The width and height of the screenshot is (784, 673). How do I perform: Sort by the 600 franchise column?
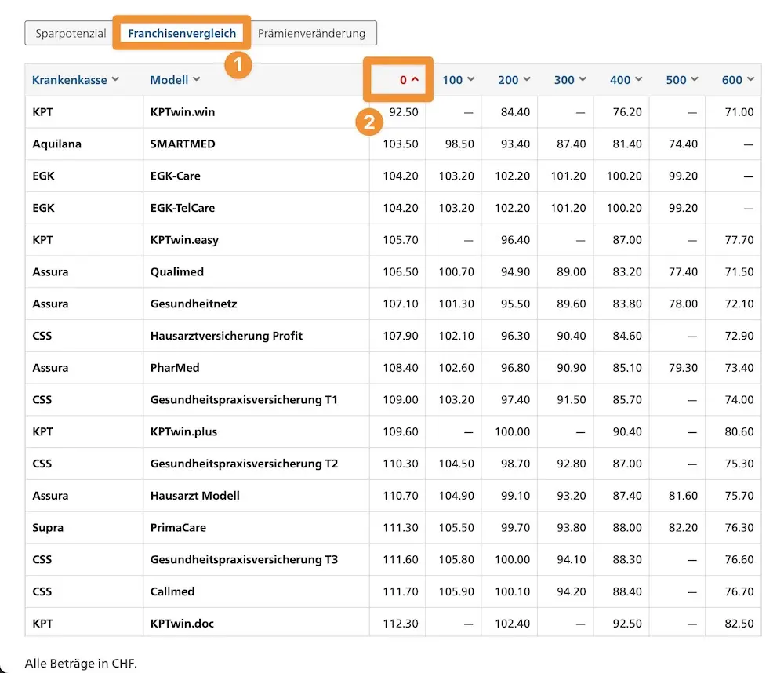coord(738,80)
